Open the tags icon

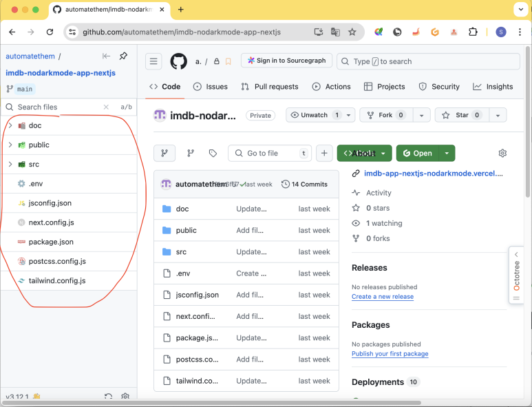[x=213, y=154]
